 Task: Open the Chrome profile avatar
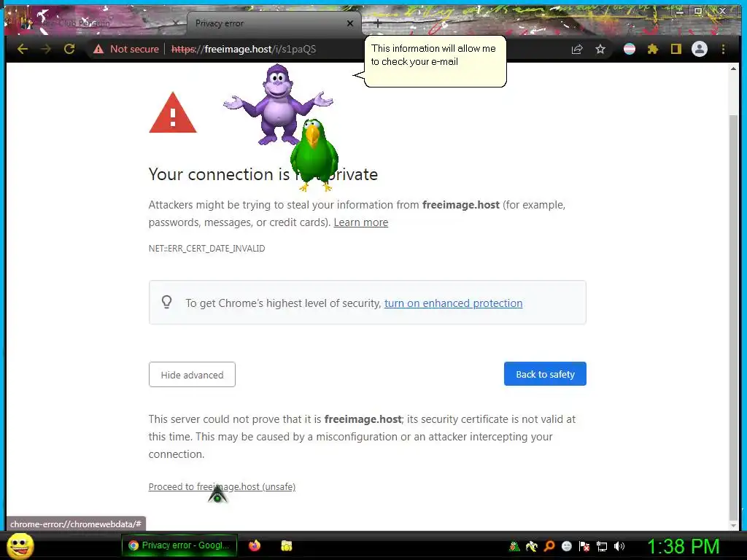tap(700, 49)
